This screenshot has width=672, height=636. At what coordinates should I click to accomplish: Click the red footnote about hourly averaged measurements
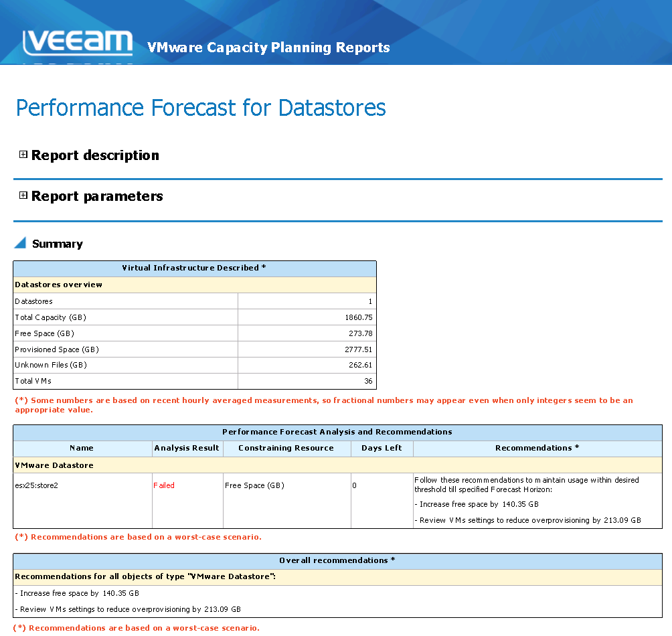[x=324, y=405]
